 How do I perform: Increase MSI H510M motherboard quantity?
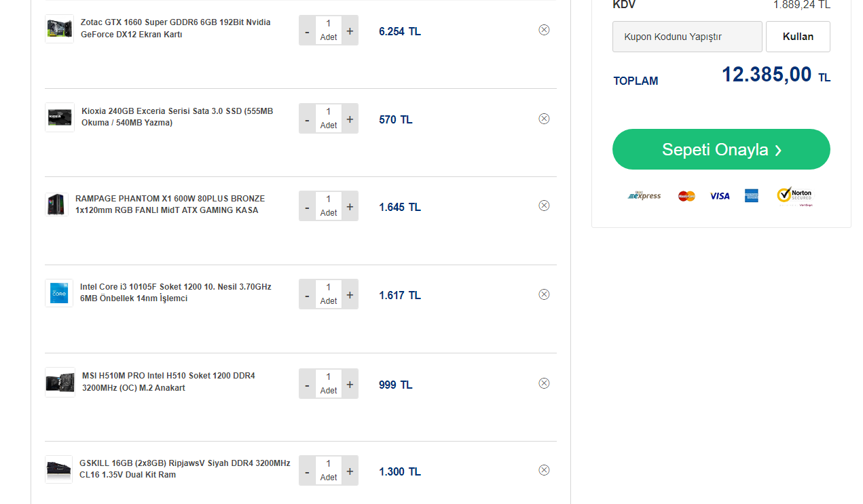pyautogui.click(x=350, y=385)
